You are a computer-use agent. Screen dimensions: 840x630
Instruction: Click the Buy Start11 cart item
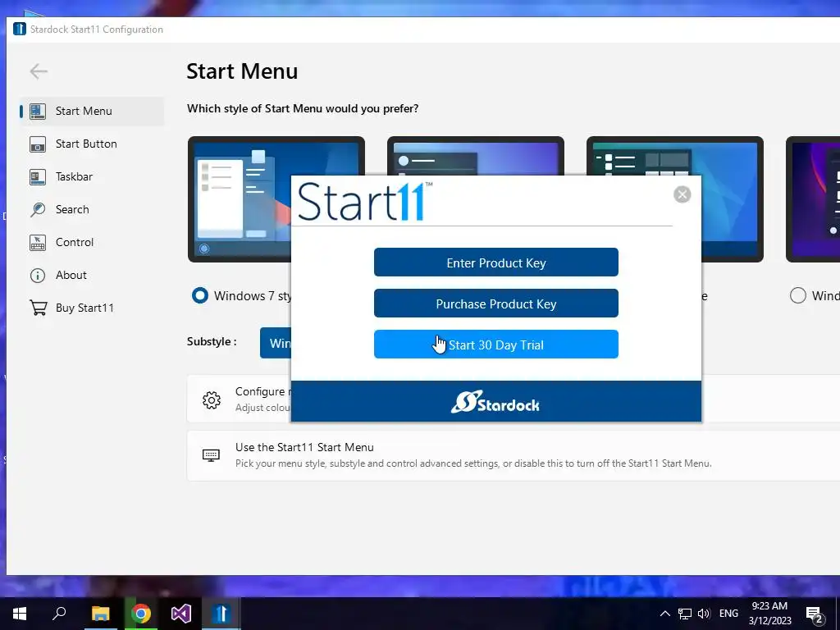92,308
